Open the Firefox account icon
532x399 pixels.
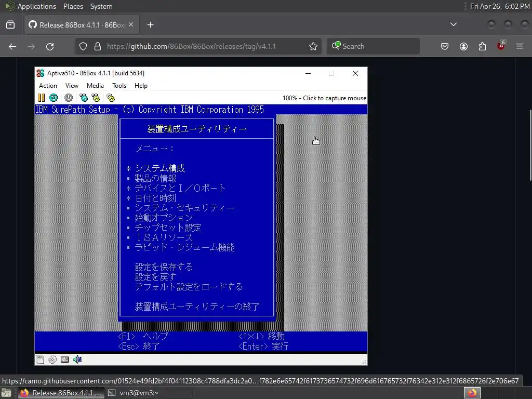pyautogui.click(x=463, y=46)
